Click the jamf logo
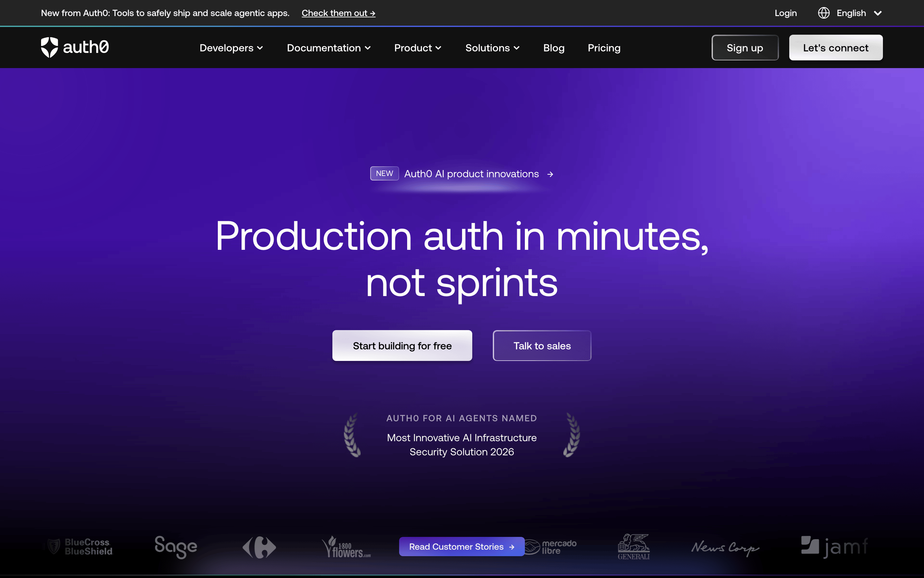 (x=835, y=547)
